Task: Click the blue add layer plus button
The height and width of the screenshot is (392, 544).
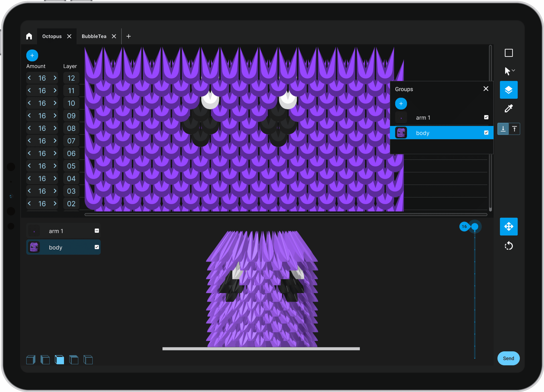Action: tap(32, 56)
